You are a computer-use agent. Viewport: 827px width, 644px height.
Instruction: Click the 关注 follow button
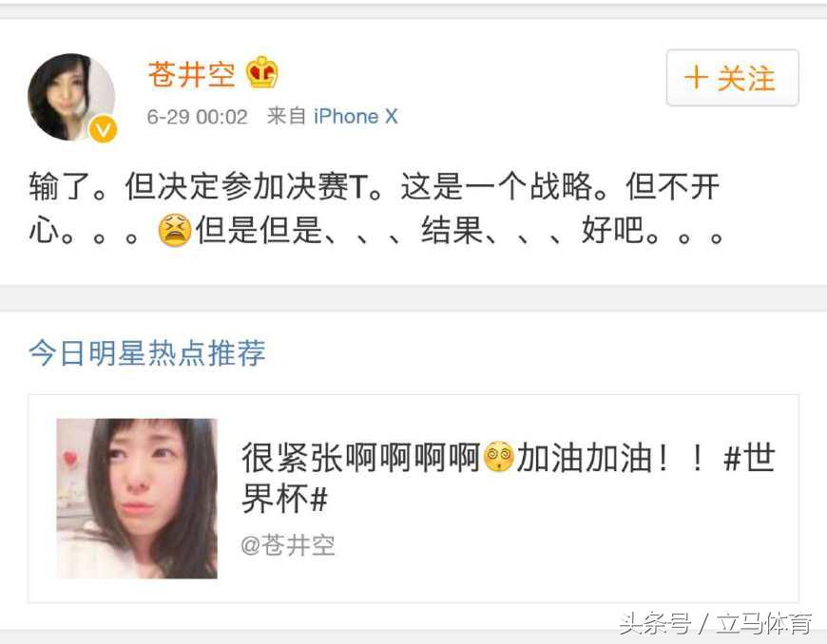[x=733, y=78]
